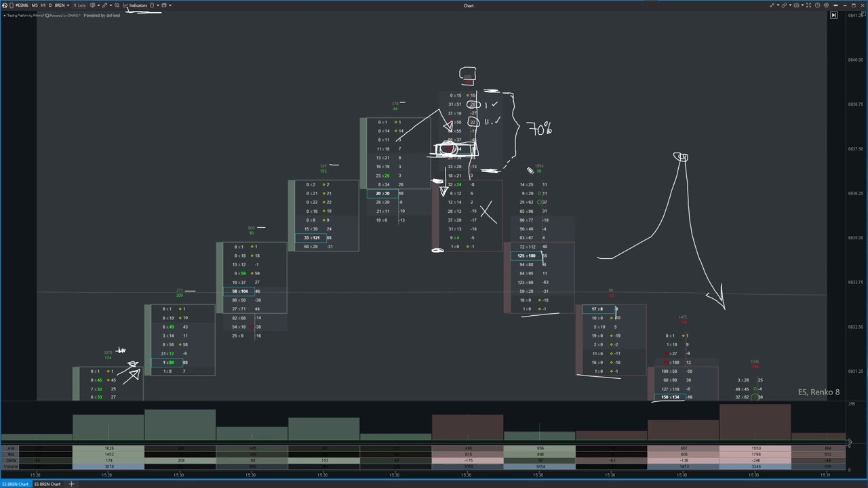Open the dropdown arrow next to mouse icon
The image size is (868, 488).
coord(158,5)
